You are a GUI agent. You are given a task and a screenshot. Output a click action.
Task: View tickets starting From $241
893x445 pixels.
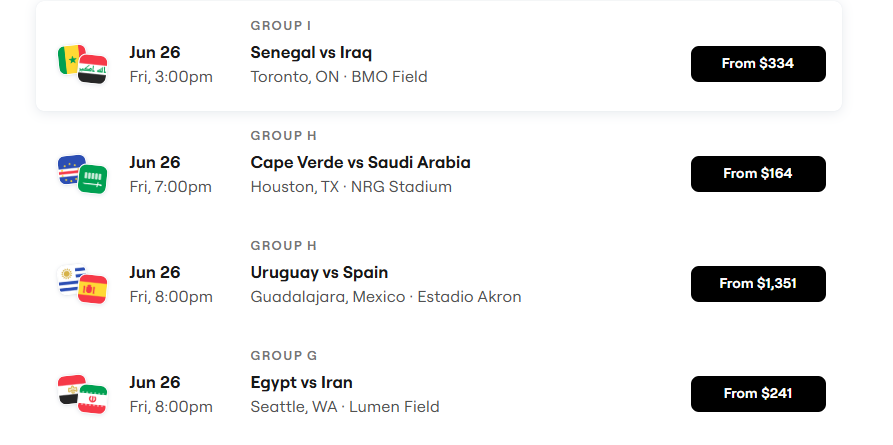click(758, 394)
